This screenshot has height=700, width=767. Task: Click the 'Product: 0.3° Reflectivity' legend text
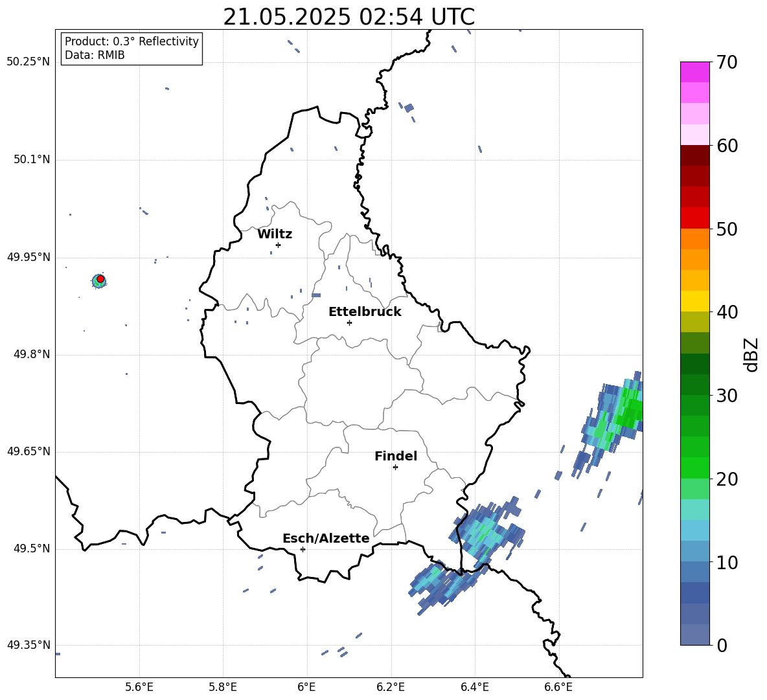coord(132,41)
